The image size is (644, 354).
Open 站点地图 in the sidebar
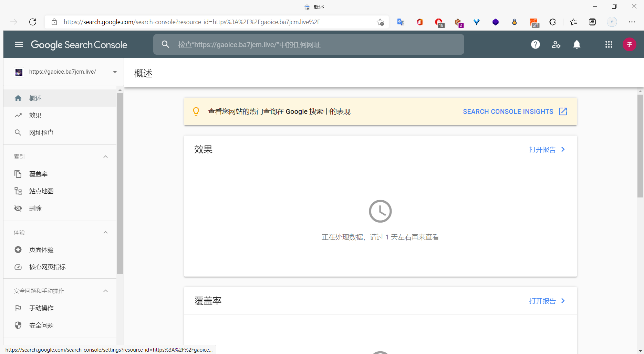tap(60, 191)
